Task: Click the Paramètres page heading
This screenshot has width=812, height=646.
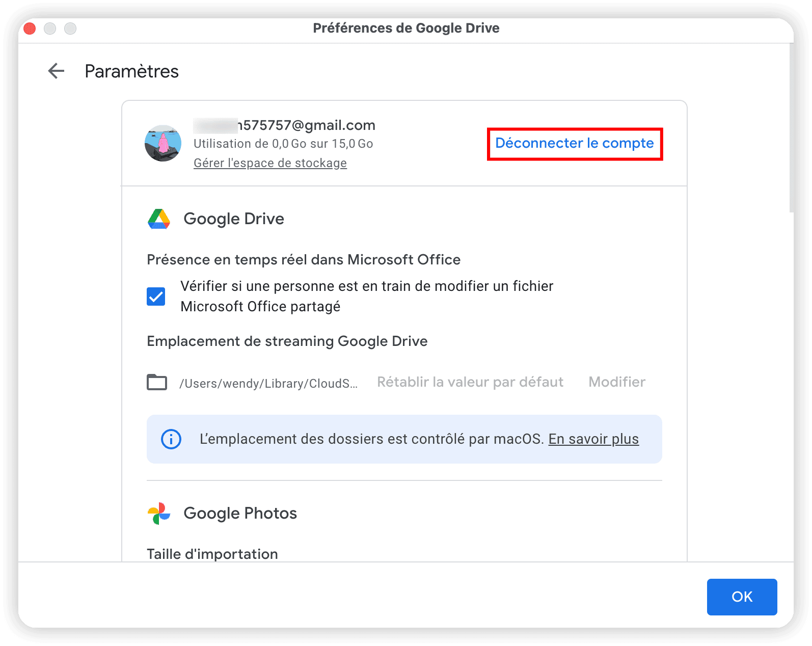Action: tap(131, 71)
